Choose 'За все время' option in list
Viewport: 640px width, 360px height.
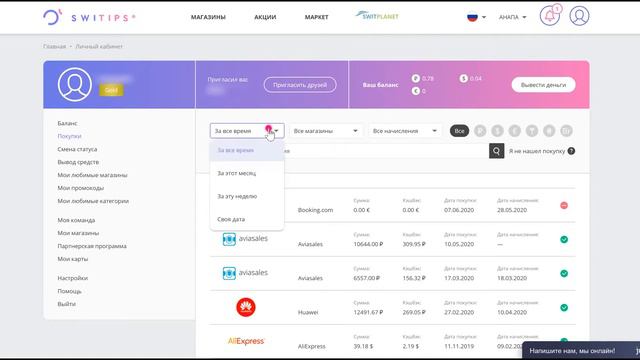click(247, 150)
